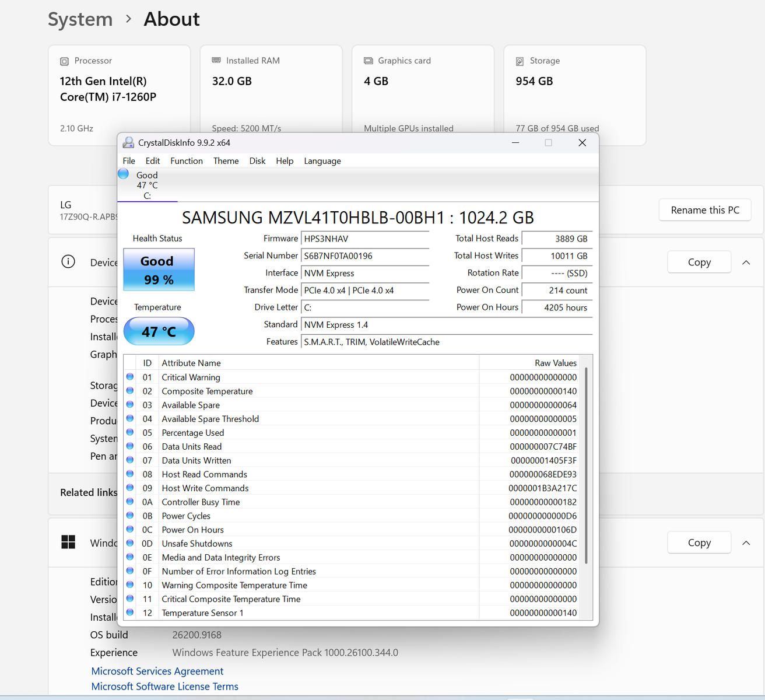Click Rename this PC button
The height and width of the screenshot is (700, 765).
(x=705, y=210)
